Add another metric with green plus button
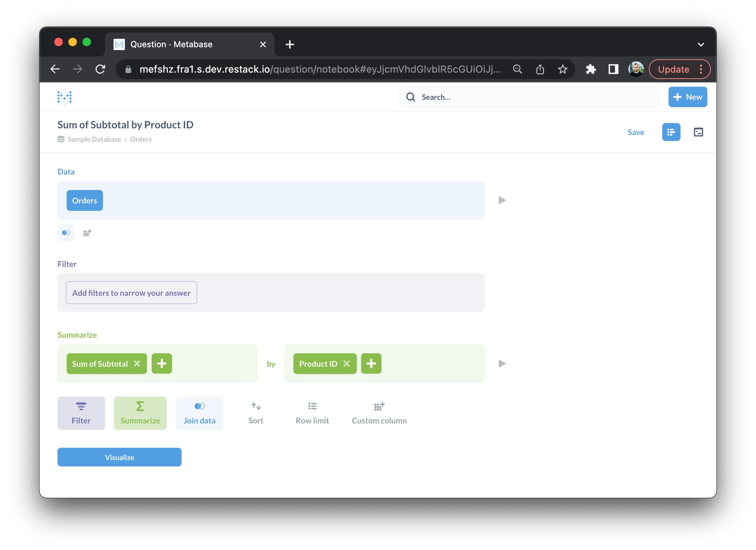756x550 pixels. (162, 363)
